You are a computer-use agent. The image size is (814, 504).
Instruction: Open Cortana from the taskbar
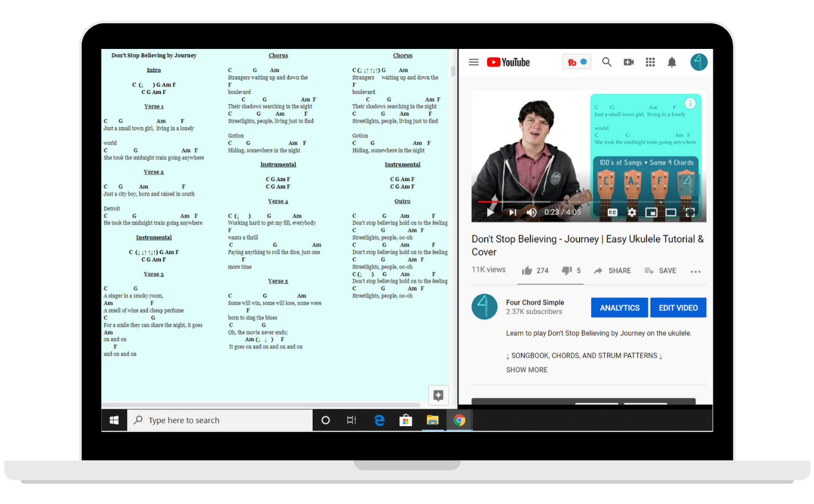325,420
